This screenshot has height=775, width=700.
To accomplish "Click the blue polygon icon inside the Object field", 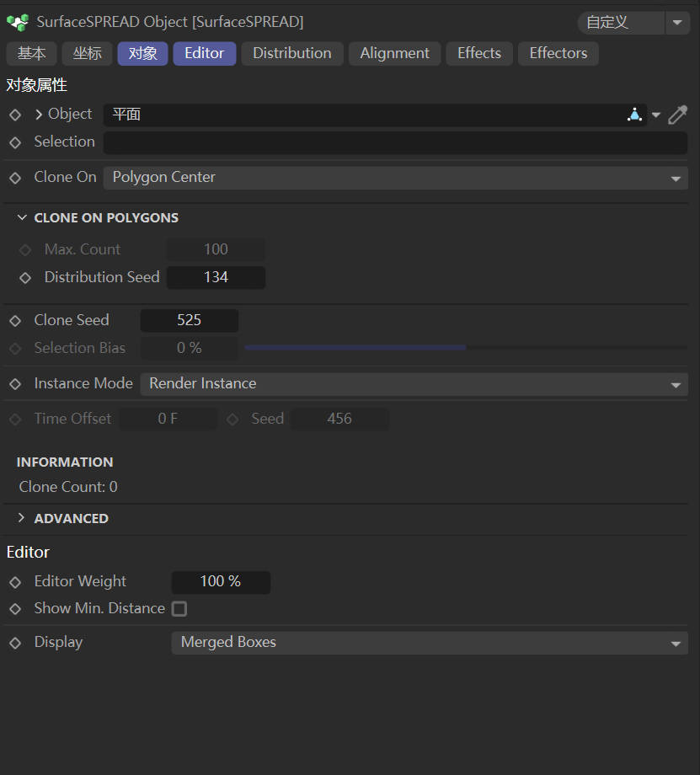I will pyautogui.click(x=634, y=114).
